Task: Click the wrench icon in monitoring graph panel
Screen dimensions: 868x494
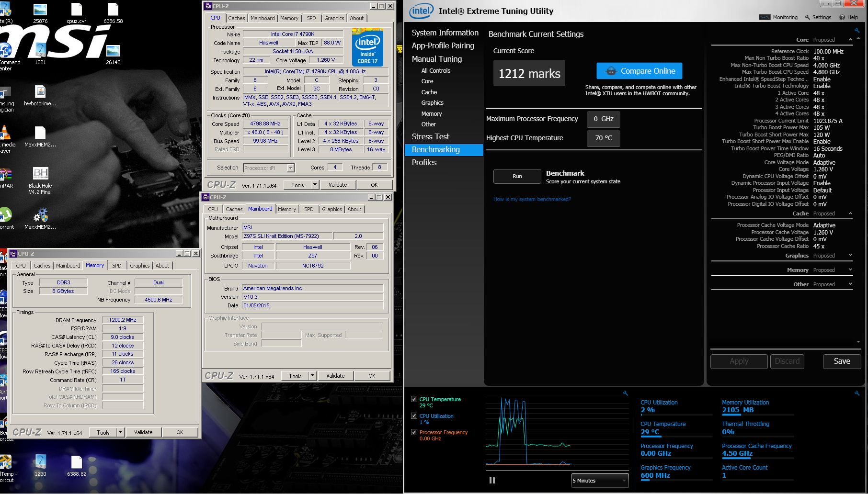Action: (625, 393)
